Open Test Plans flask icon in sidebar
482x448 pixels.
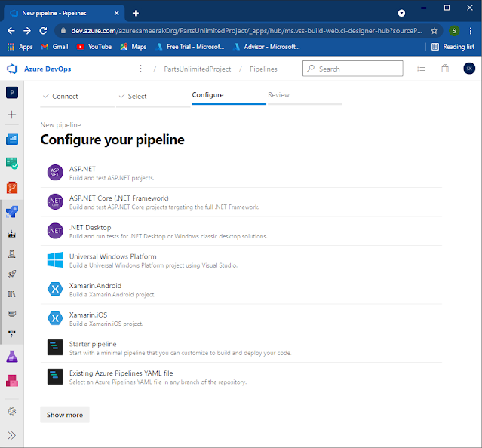tap(12, 357)
